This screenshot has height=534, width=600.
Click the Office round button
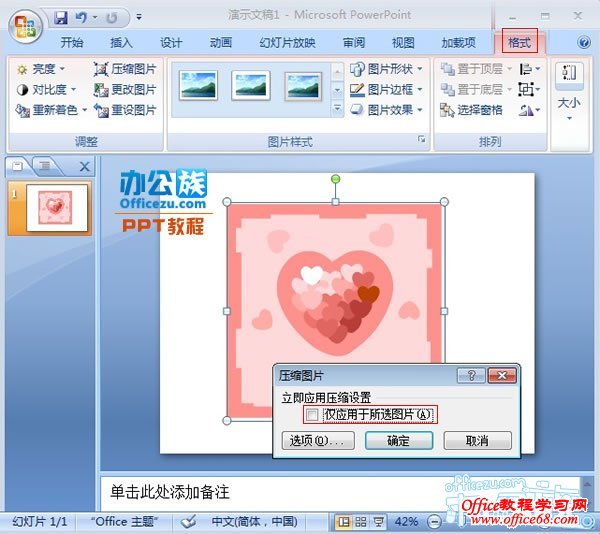[25, 26]
